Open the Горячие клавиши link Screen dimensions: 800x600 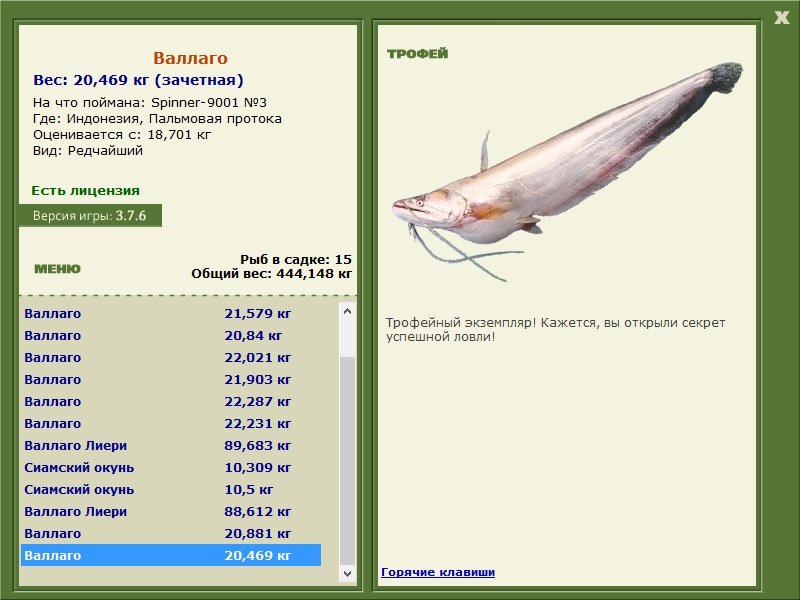pos(438,572)
